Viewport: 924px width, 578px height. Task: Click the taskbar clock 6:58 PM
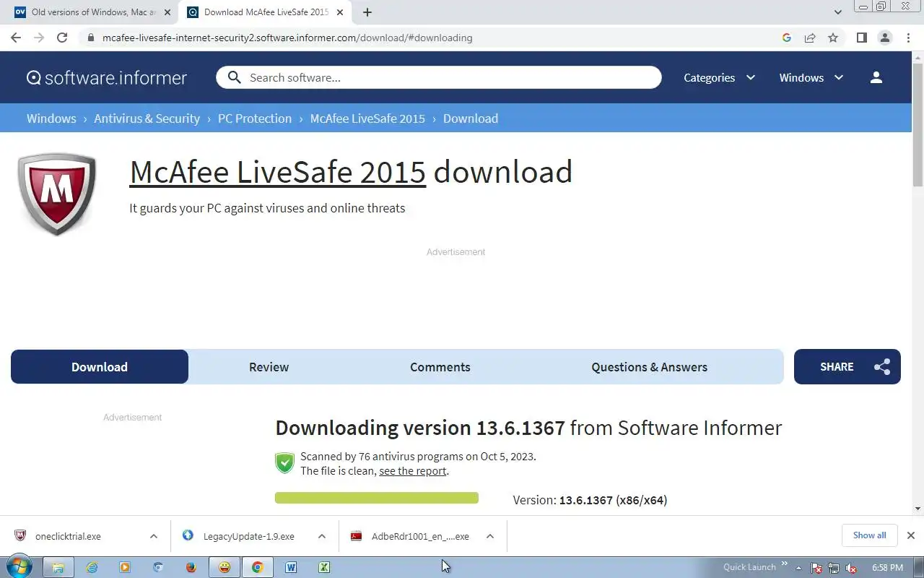click(x=888, y=568)
